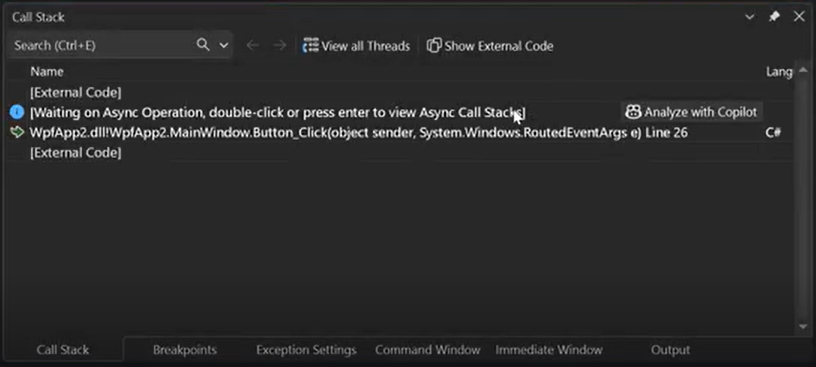Open the Immediate Window tab
Image resolution: width=816 pixels, height=367 pixels.
[549, 350]
